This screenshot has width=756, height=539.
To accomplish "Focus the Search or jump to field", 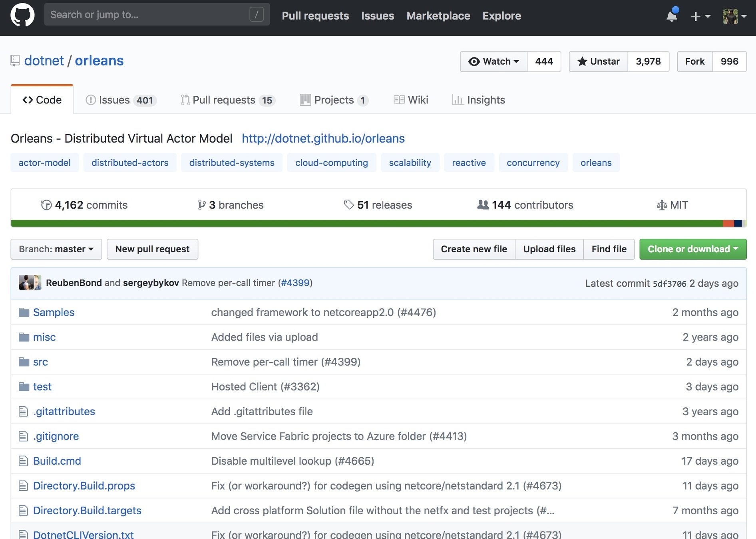I will click(x=157, y=14).
